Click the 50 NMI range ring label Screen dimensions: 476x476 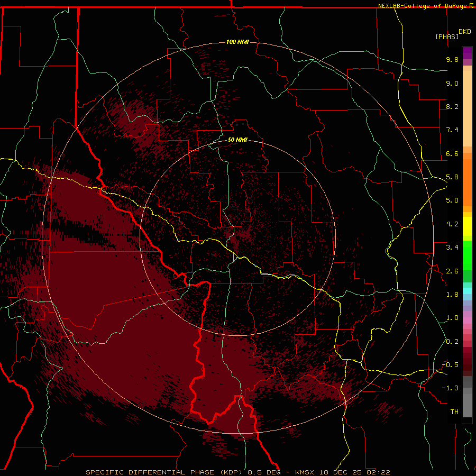[237, 140]
